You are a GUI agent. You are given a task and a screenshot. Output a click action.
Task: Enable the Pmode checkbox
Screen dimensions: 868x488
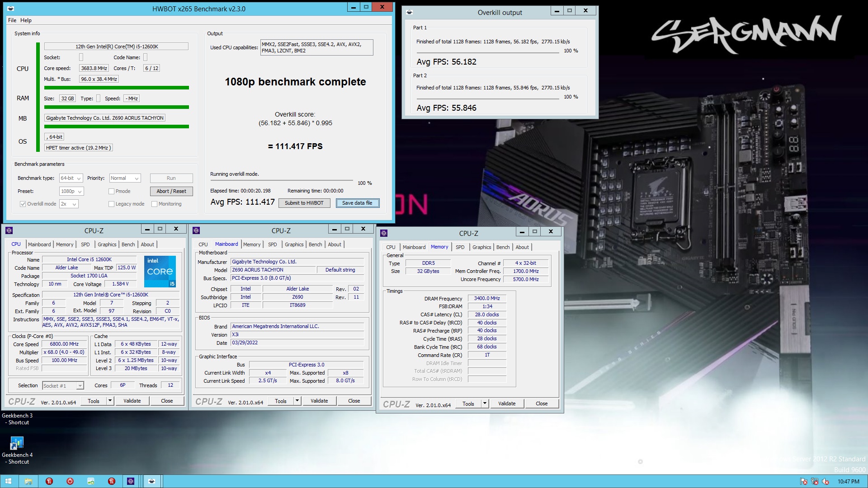[111, 192]
